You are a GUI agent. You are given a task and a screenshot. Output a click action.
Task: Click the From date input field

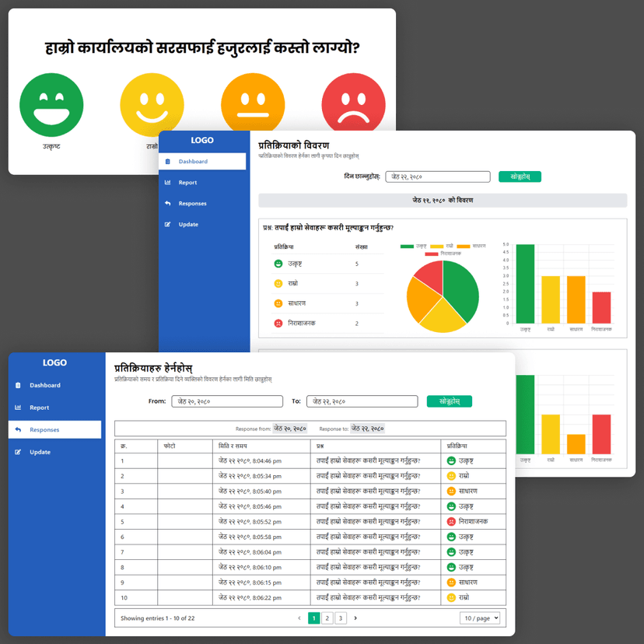pos(227,401)
